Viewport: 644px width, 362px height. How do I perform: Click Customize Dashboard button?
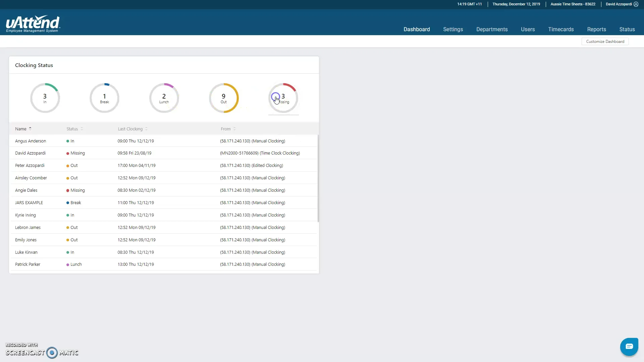click(605, 42)
